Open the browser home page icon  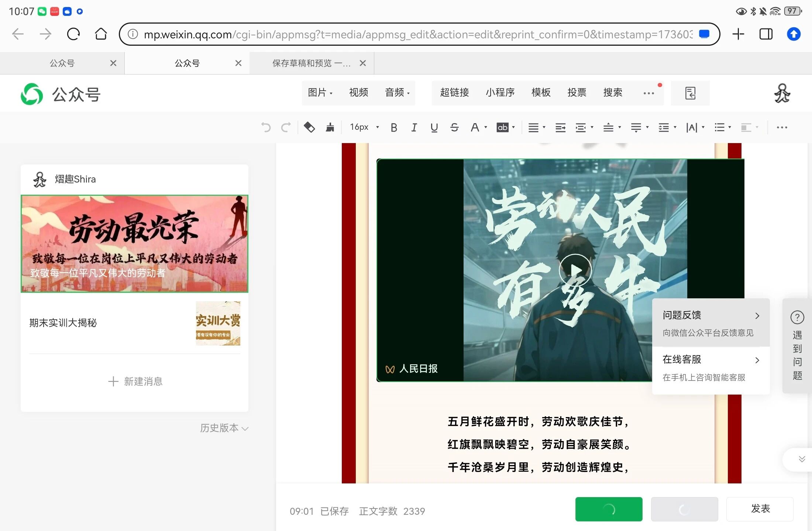tap(101, 34)
